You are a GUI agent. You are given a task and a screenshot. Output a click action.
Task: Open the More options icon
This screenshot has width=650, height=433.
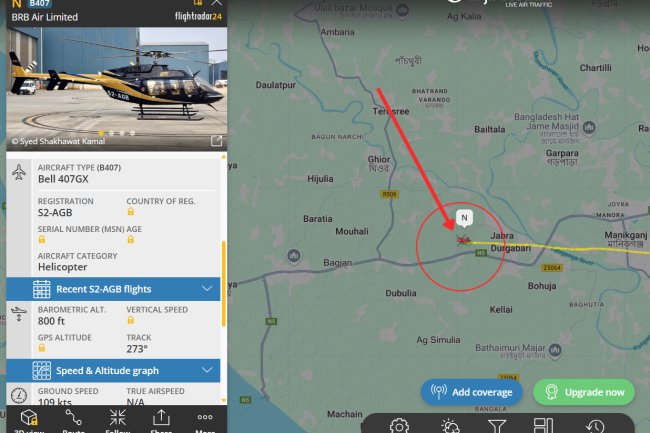tap(205, 417)
